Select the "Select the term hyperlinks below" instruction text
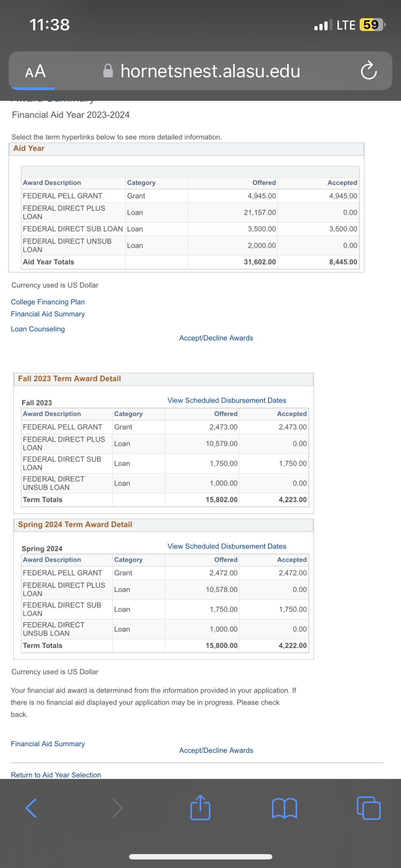Screen dimensions: 401x868 [117, 137]
